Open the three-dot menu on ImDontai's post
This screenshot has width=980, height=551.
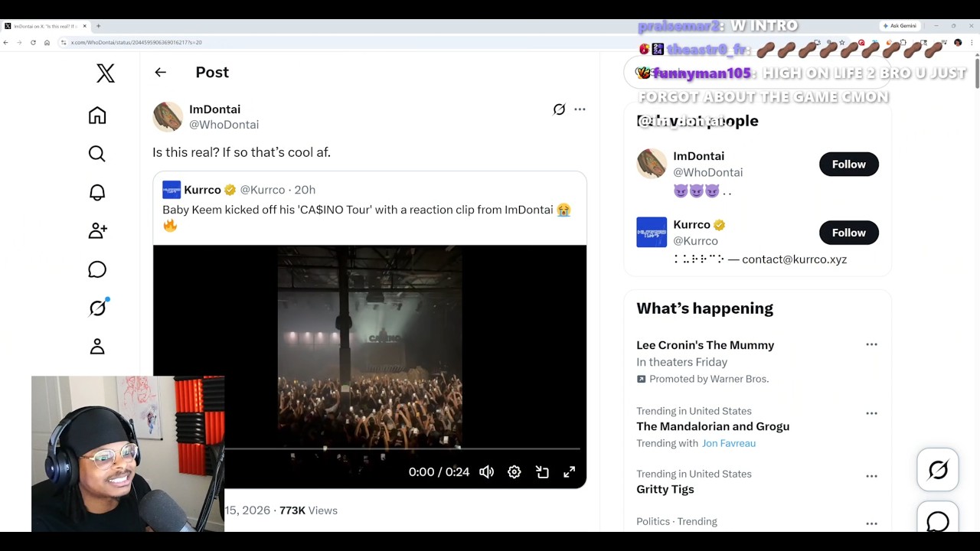pos(580,109)
